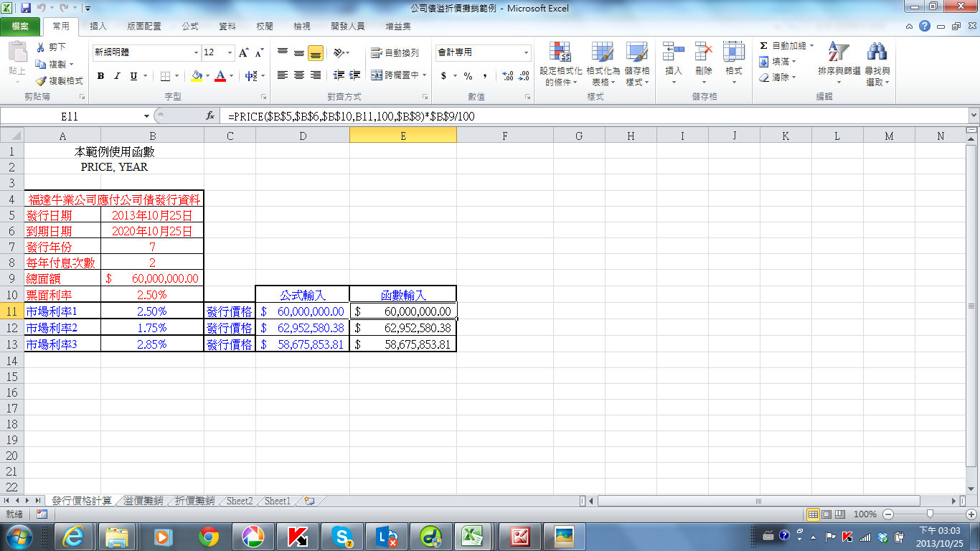Open find and select 尋找與選取 menu
This screenshot has height=551, width=980.
[x=877, y=64]
